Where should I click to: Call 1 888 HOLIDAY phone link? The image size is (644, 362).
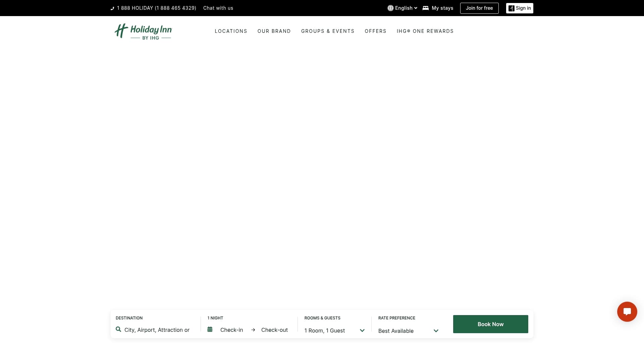click(x=153, y=8)
